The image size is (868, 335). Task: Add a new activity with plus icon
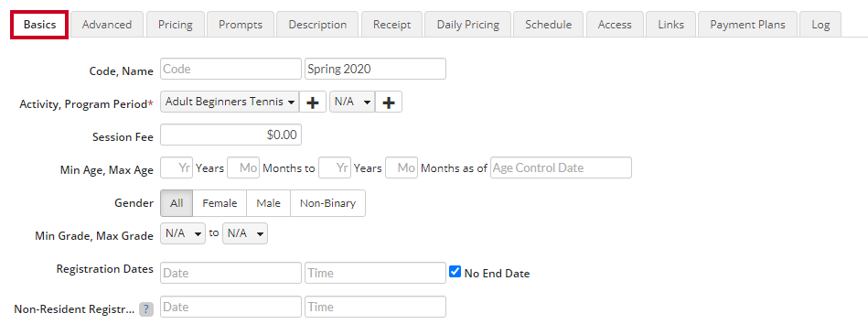click(x=313, y=102)
